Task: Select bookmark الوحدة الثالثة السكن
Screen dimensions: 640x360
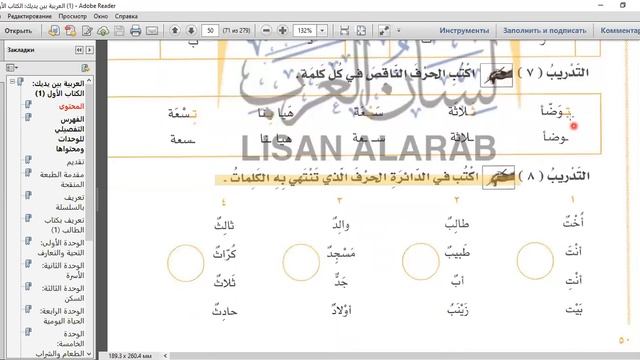Action: [x=63, y=293]
